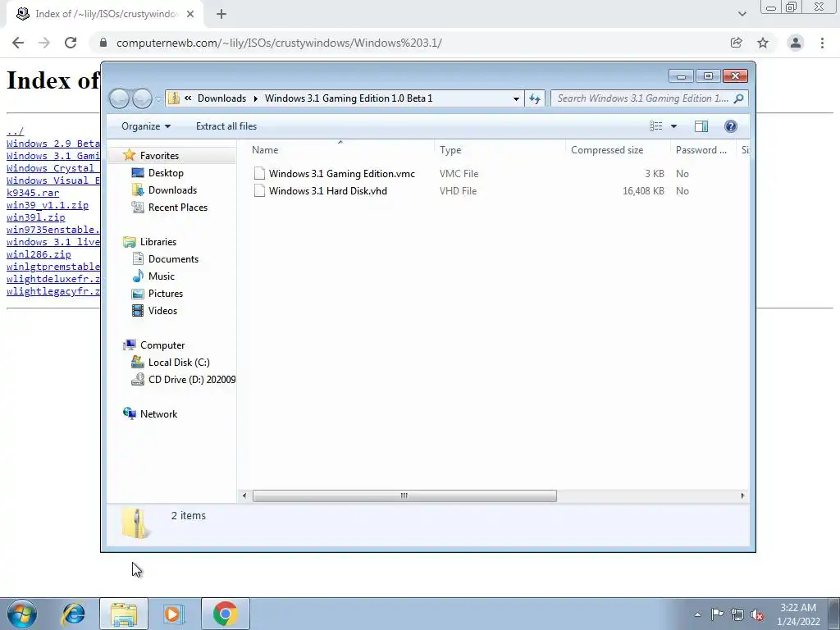Select Network in navigation pane
840x630 pixels.
point(158,413)
